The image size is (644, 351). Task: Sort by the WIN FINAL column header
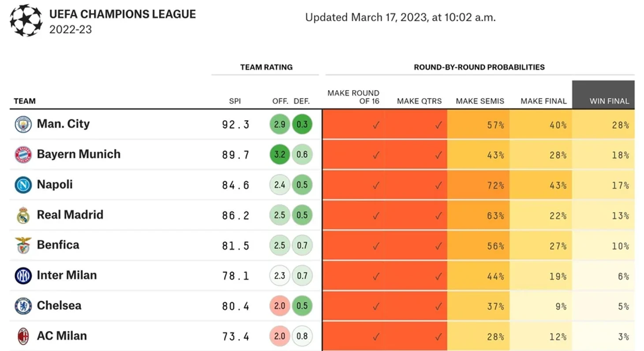[609, 101]
